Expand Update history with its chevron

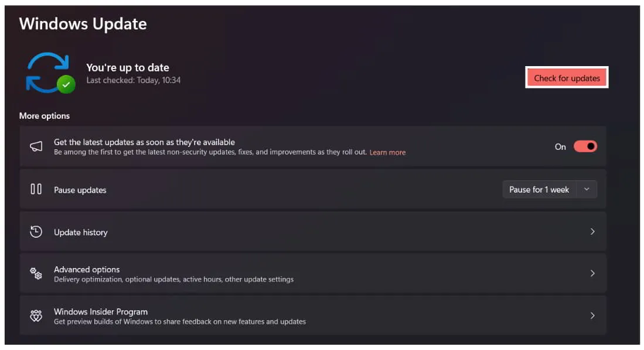pos(592,232)
